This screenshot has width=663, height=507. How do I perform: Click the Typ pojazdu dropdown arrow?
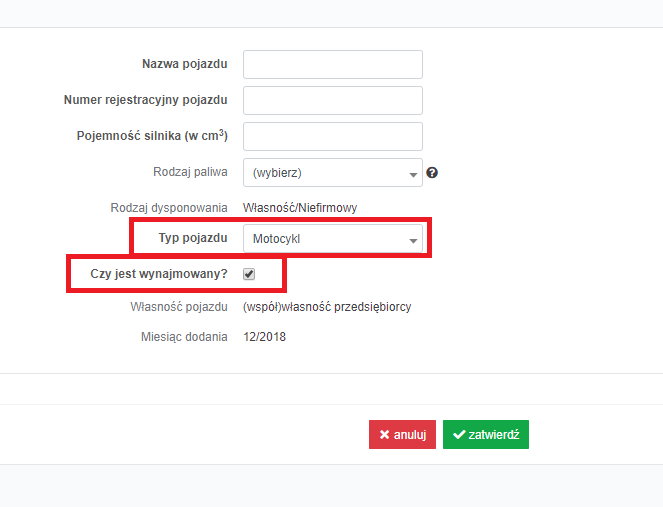pos(413,241)
